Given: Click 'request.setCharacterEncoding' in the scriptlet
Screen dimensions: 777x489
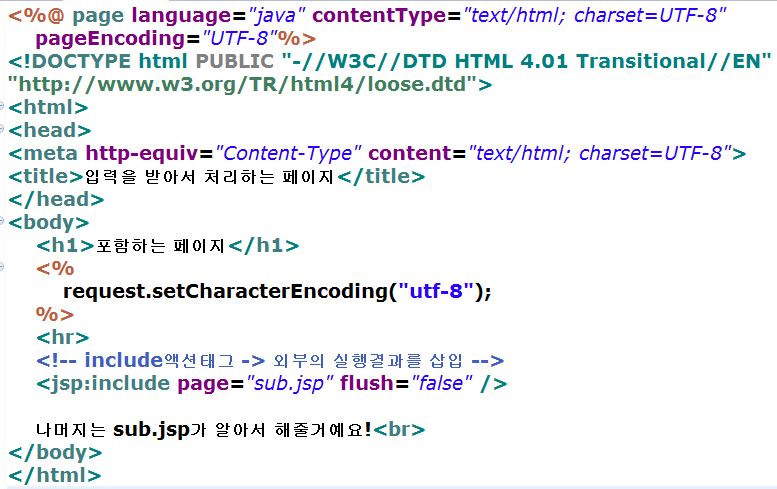Looking at the screenshot, I should (x=225, y=291).
